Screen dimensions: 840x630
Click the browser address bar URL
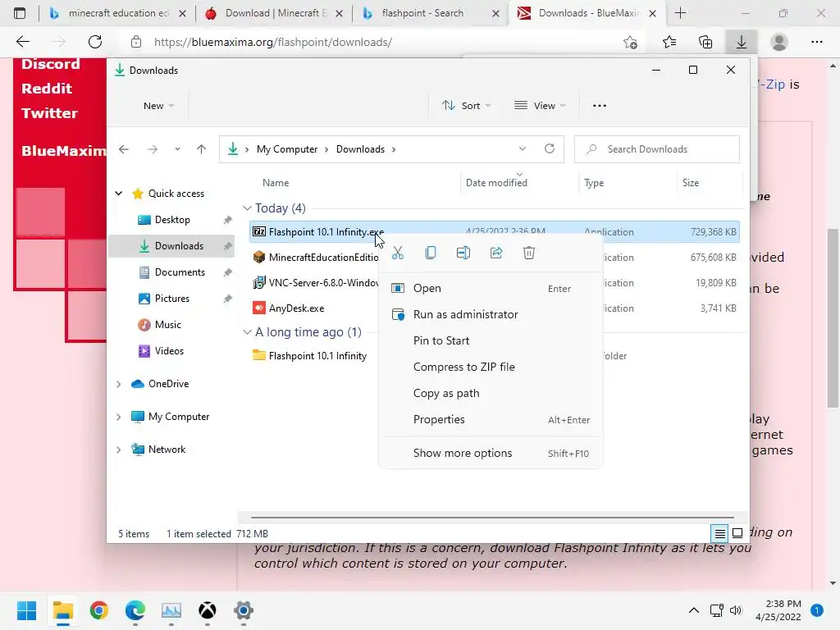[x=273, y=43]
